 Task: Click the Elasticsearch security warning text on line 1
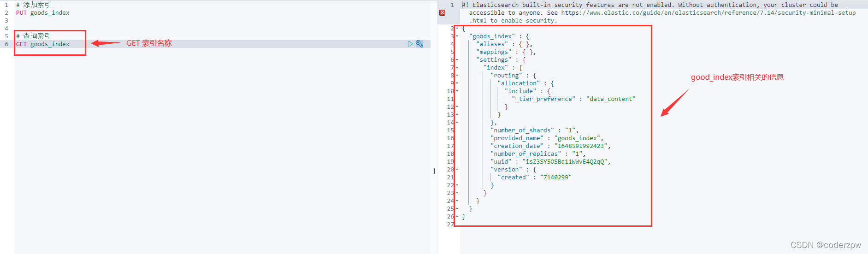[x=659, y=13]
